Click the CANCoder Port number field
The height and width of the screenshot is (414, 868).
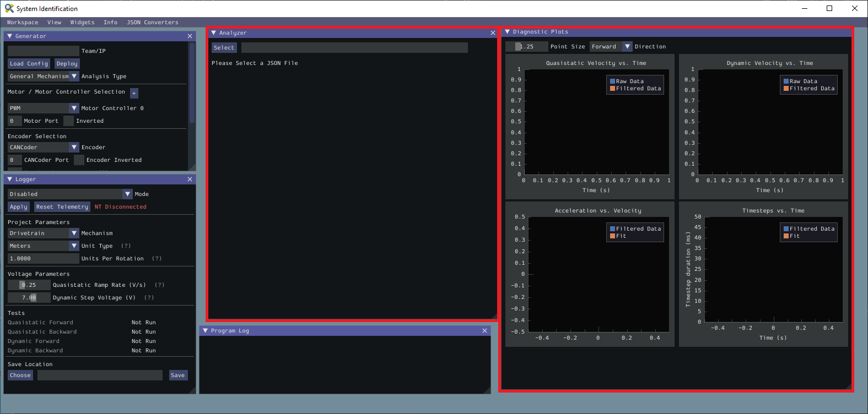[15, 160]
